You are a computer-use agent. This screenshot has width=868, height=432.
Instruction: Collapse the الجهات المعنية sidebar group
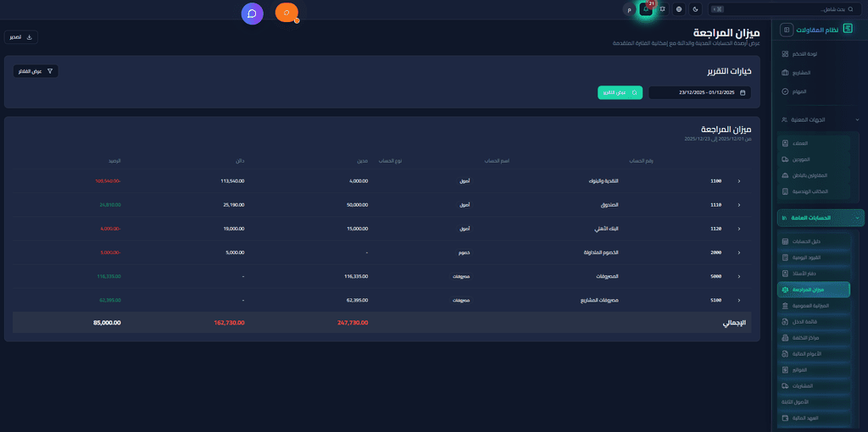[821, 119]
